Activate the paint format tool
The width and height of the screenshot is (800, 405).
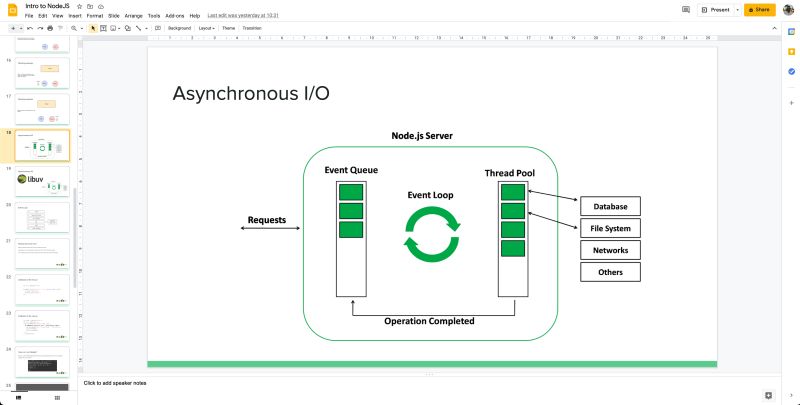point(60,28)
